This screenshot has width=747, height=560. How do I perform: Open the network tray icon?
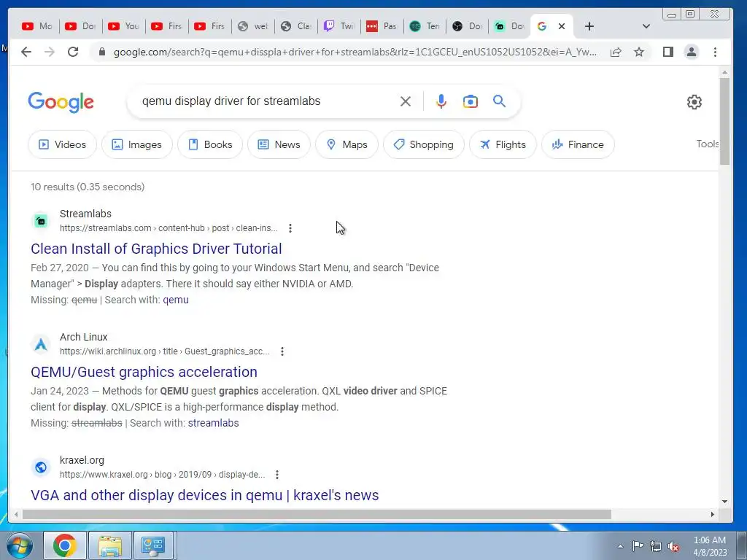click(656, 547)
